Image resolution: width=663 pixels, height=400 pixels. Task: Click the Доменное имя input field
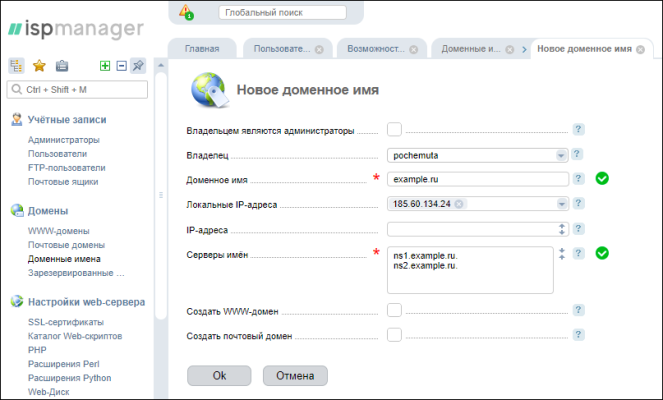pos(478,179)
